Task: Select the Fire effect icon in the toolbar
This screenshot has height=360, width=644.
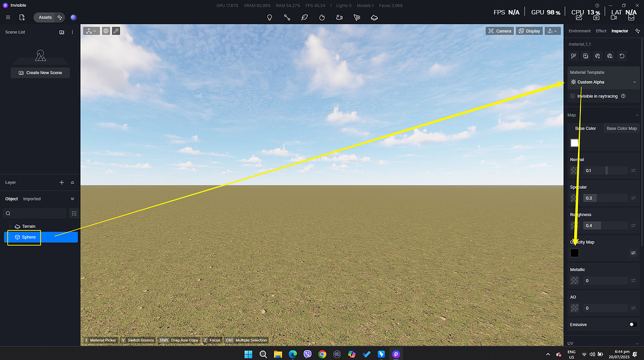Action: pyautogui.click(x=321, y=17)
